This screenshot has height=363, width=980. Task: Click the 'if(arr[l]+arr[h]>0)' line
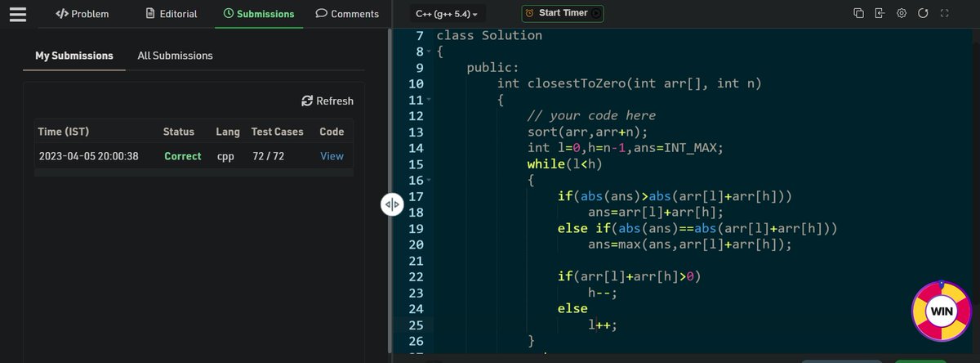click(629, 276)
